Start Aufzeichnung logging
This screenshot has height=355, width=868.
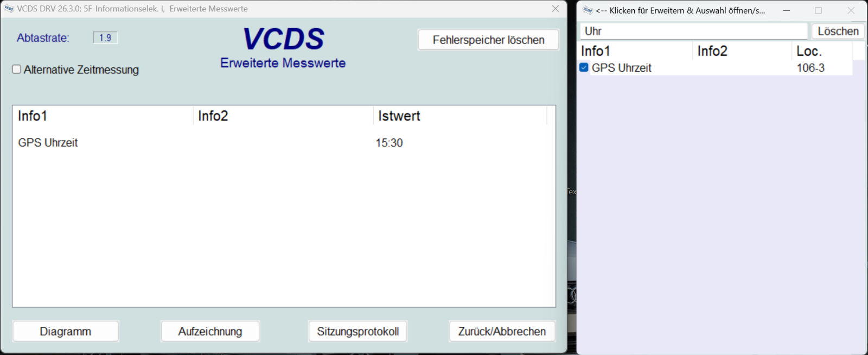pyautogui.click(x=210, y=331)
